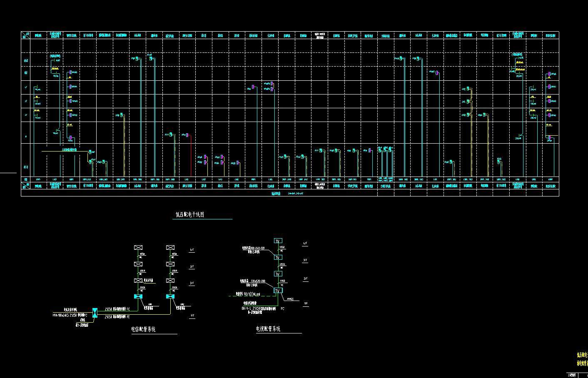588x378 pixels.
Task: Select top crossed box of left telecom riser
Action: coord(138,248)
